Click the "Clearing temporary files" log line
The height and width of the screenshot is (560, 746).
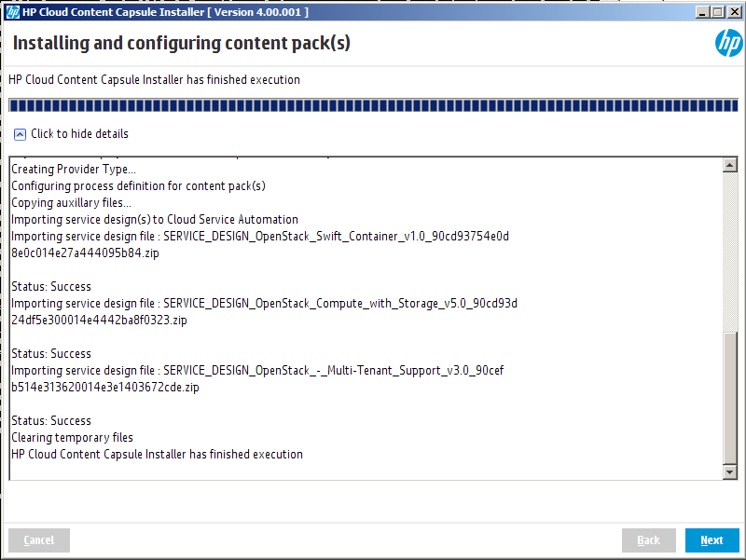point(72,438)
